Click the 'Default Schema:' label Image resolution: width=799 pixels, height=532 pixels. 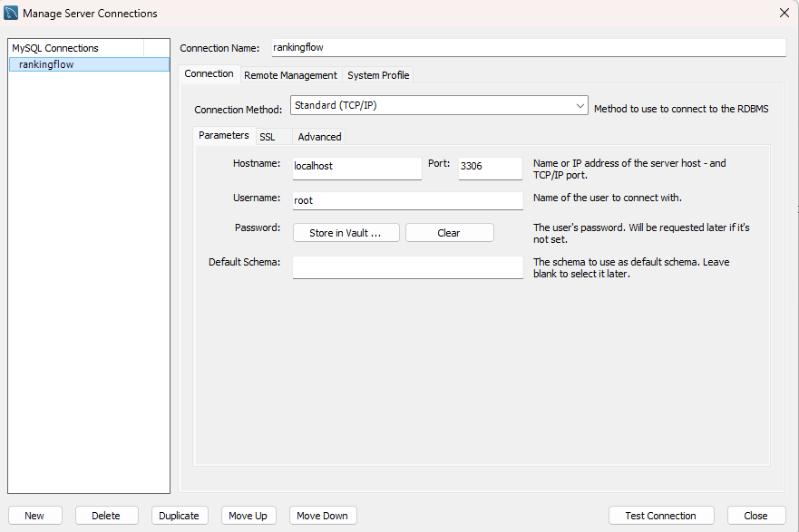tap(244, 262)
